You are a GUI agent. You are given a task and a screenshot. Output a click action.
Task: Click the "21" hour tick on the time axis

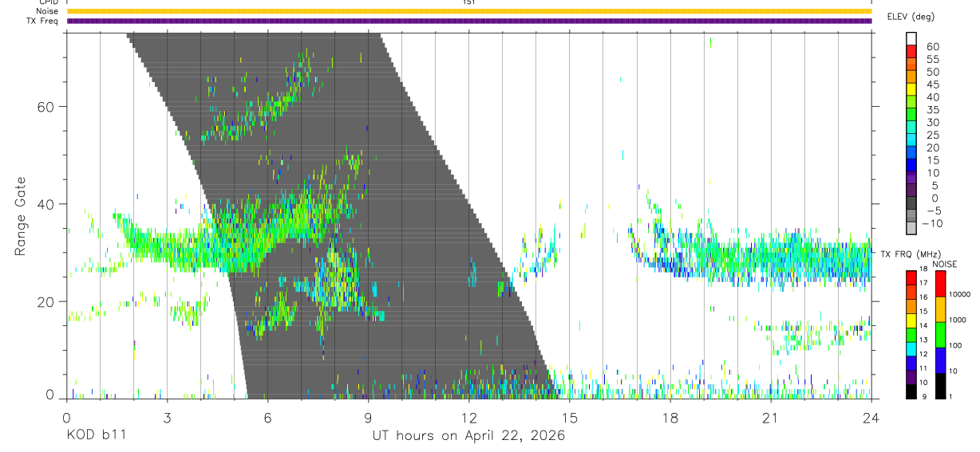(771, 419)
